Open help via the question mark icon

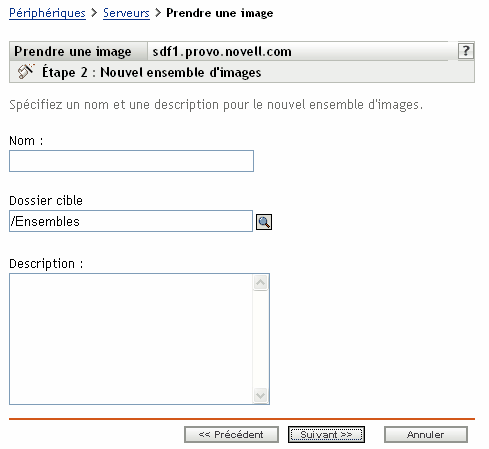tap(466, 51)
